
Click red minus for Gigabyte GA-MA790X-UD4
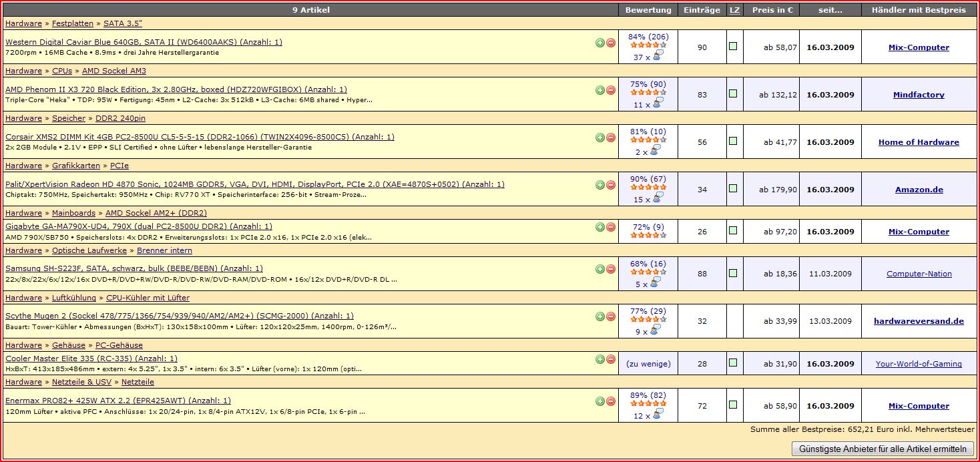[x=611, y=227]
